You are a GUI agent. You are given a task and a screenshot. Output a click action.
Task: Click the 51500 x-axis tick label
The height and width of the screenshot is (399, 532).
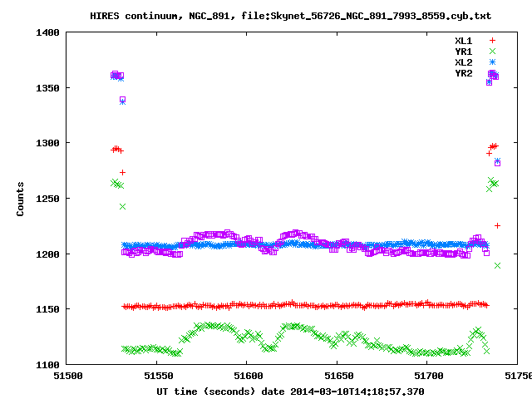68,376
